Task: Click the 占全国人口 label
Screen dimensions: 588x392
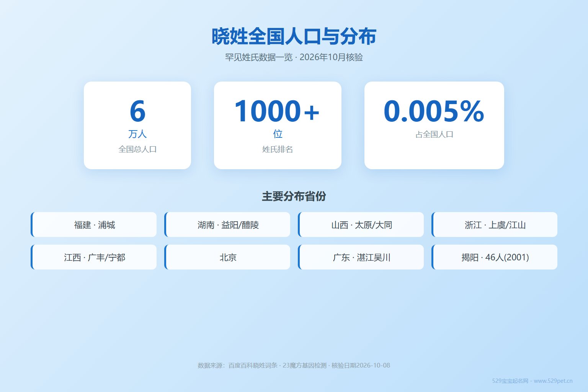Action: (434, 134)
